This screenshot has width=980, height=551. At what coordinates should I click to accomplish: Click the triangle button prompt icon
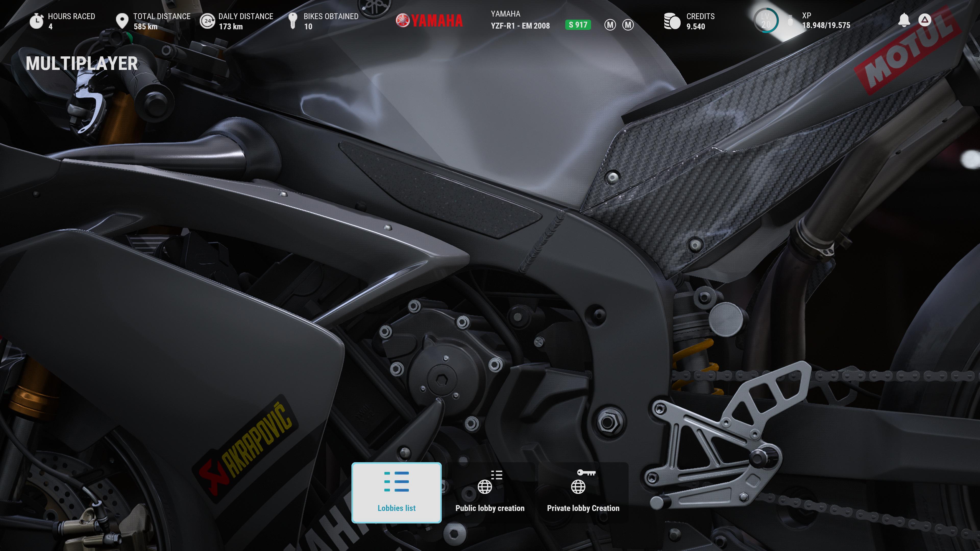tap(924, 20)
